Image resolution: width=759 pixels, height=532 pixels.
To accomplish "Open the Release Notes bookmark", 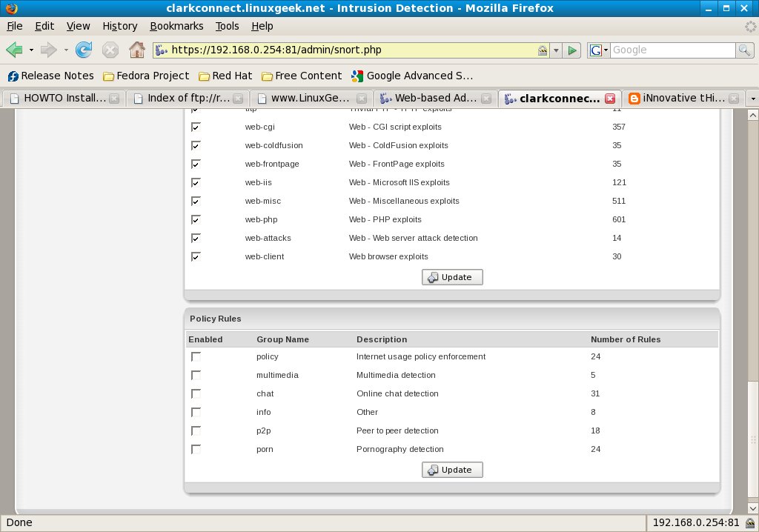I will (51, 76).
